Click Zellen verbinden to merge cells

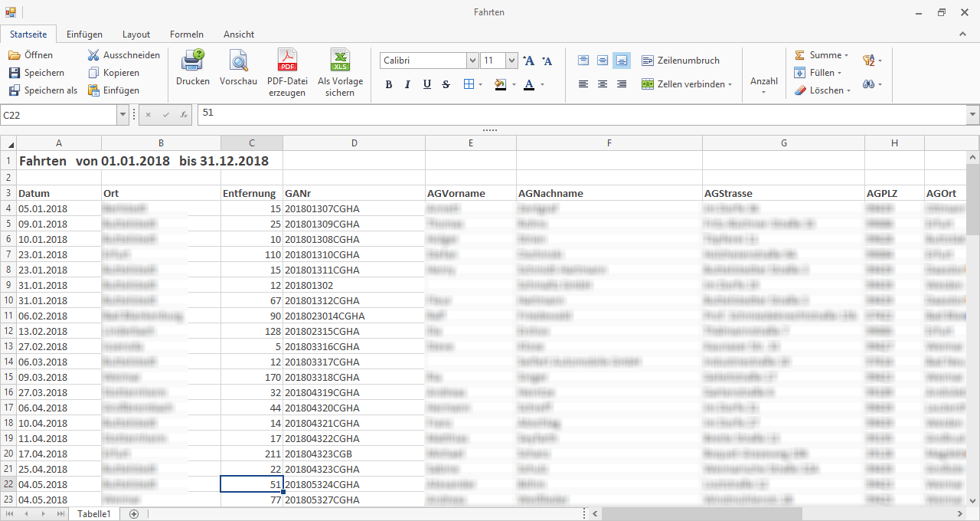(x=687, y=84)
